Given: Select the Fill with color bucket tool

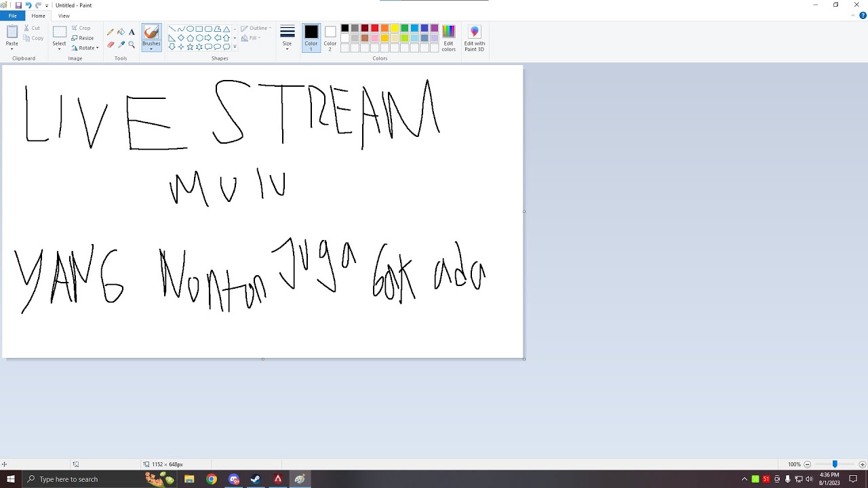Looking at the screenshot, I should click(x=121, y=32).
